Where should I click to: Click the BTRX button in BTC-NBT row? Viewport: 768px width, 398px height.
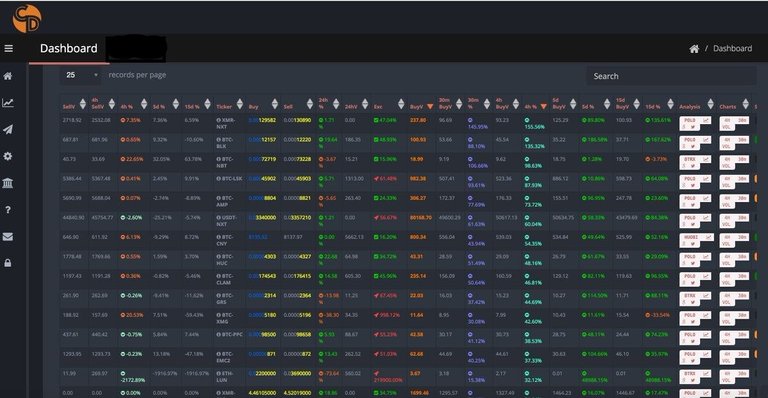coord(690,159)
